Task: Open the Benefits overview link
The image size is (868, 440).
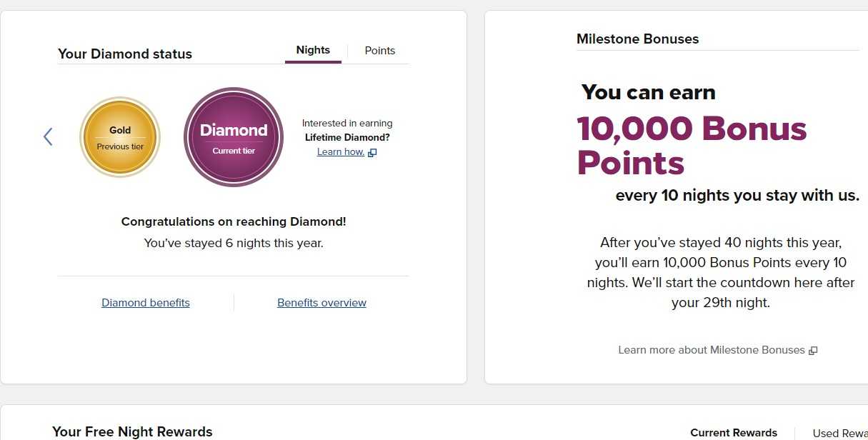Action: pos(321,303)
